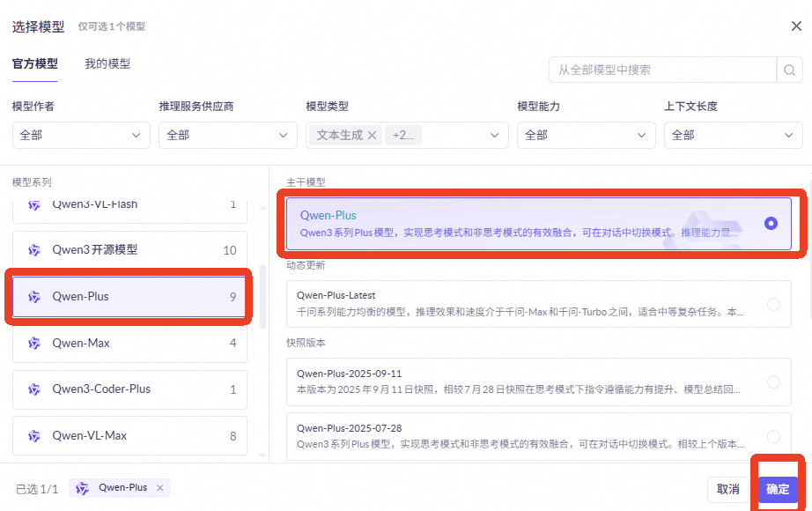Click the scroll up arrow of series list
Screen dimensions: 812x511
click(x=262, y=208)
